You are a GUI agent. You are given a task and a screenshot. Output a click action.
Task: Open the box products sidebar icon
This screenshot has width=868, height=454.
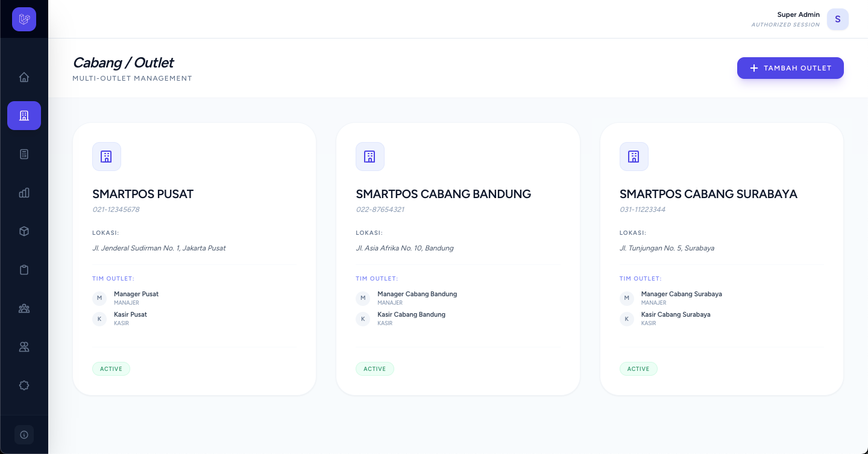pos(24,231)
